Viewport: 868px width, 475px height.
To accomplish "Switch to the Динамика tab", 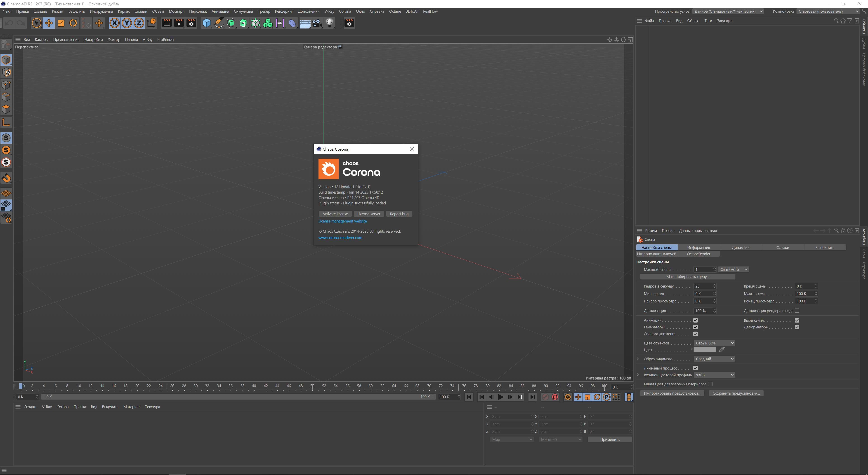I will click(740, 247).
